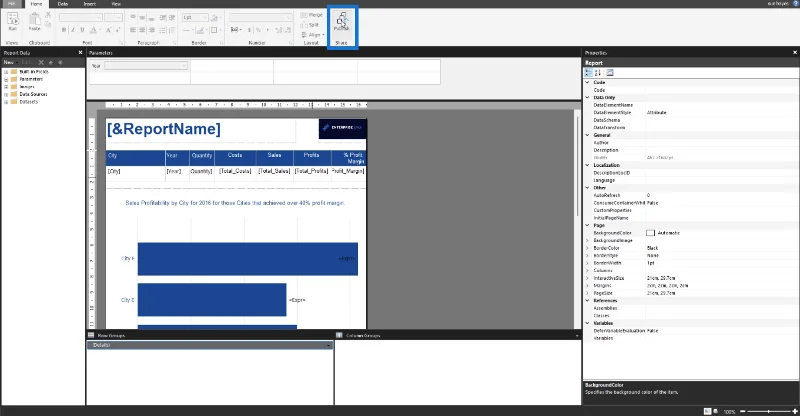Click the border line color pen icon

(201, 30)
